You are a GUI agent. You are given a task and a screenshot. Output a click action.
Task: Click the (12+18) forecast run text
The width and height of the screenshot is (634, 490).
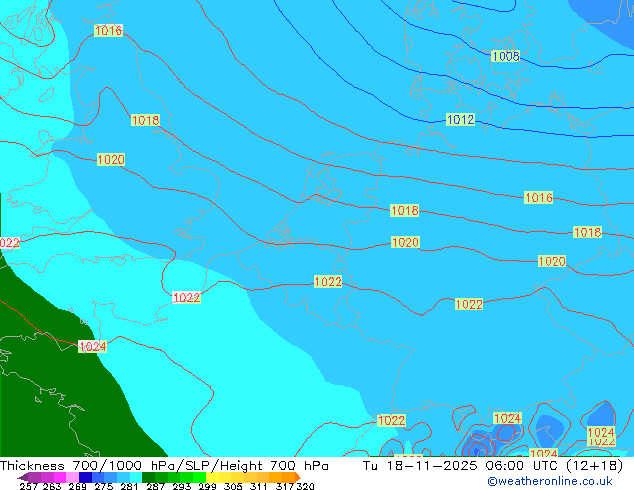coord(594,466)
